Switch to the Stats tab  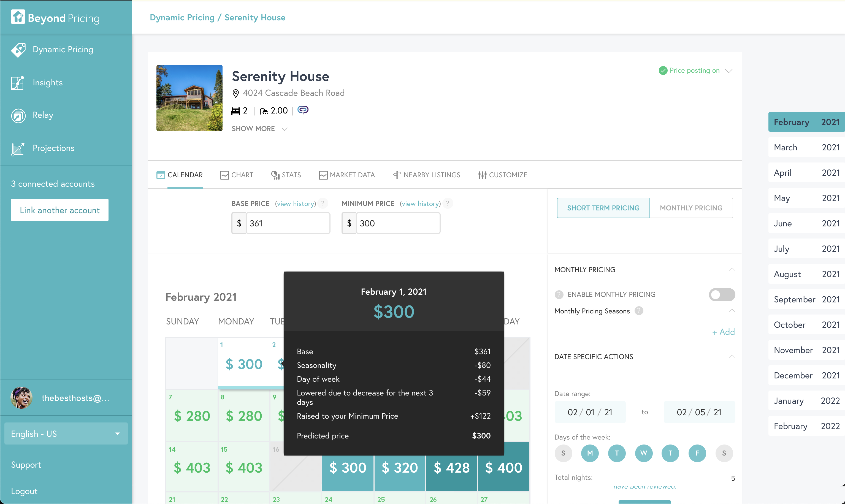pyautogui.click(x=286, y=175)
